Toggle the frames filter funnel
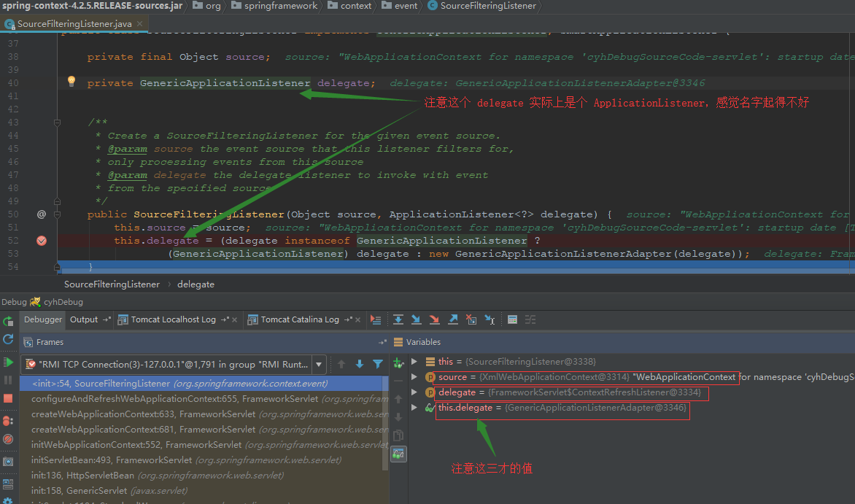Image resolution: width=855 pixels, height=504 pixels. (x=377, y=364)
